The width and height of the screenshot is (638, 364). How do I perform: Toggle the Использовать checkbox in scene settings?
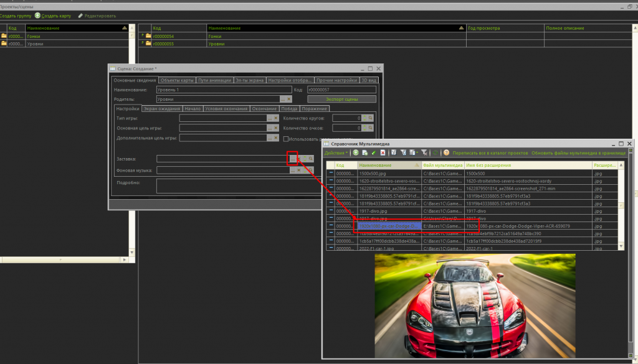tap(286, 138)
